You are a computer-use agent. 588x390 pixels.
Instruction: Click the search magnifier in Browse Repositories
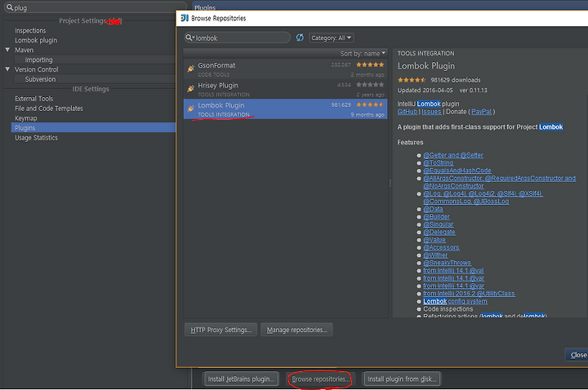189,38
